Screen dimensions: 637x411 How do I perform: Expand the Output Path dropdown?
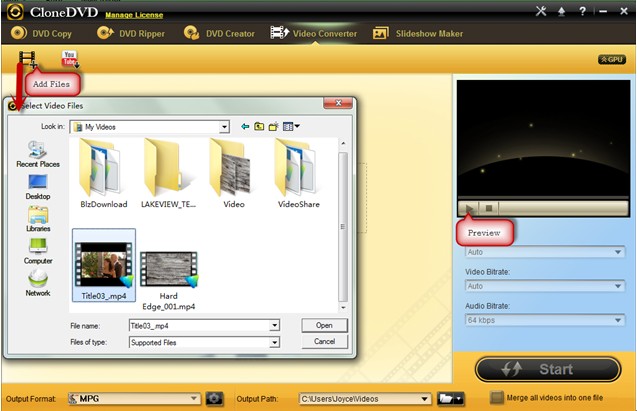pyautogui.click(x=424, y=399)
